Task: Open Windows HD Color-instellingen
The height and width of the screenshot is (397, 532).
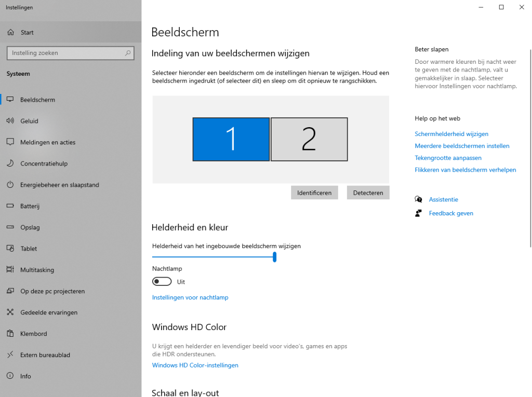Action: pyautogui.click(x=195, y=365)
